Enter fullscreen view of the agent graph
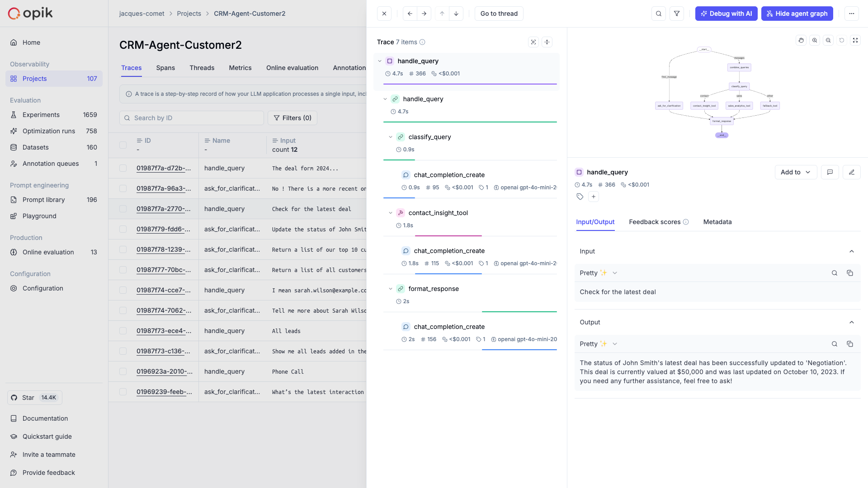Screen dimensions: 868x488 [x=855, y=40]
